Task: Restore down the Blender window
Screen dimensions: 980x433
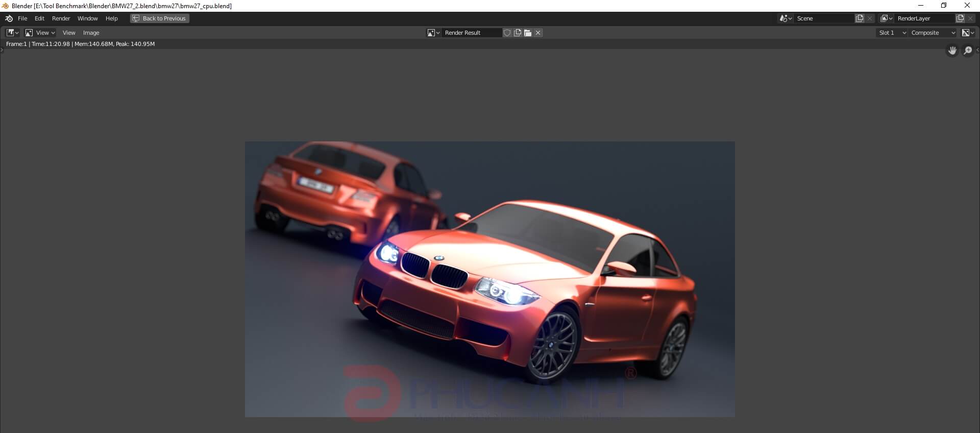Action: click(x=944, y=6)
